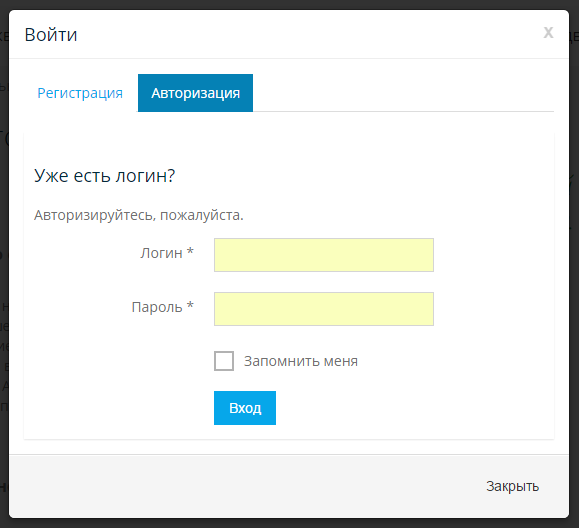This screenshot has height=528, width=579.
Task: Close the Войти dialog with the X icon
Action: [548, 32]
